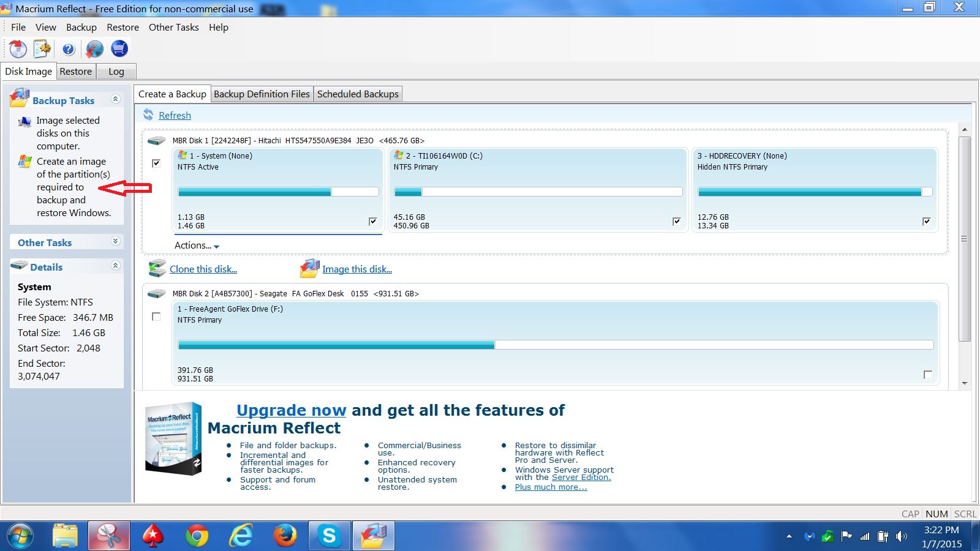Click the Clone this disk icon

click(157, 268)
